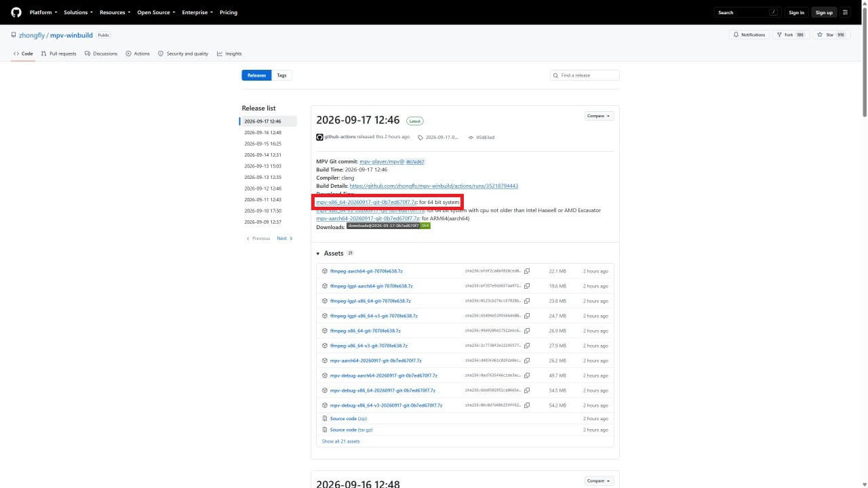Open the Actions tab
The width and height of the screenshot is (868, 488).
[x=138, y=54]
